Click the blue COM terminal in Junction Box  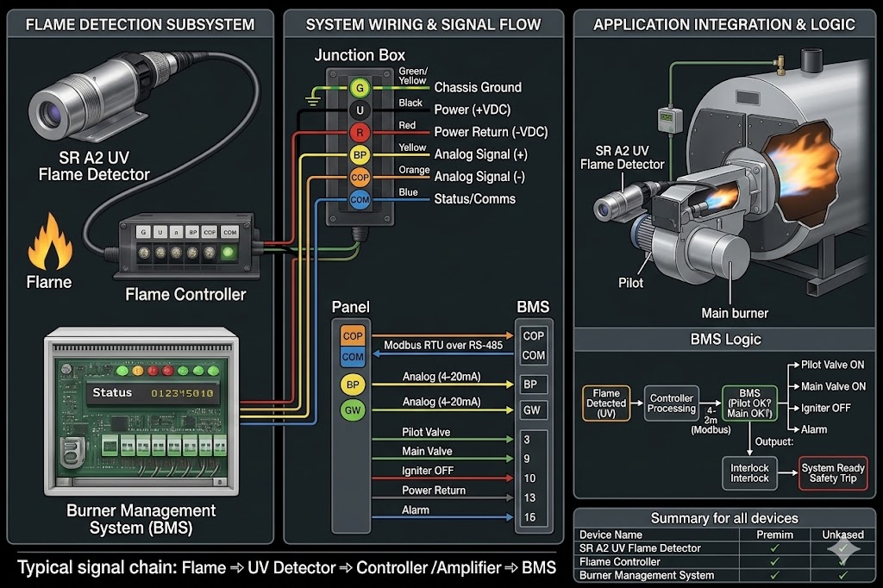360,199
